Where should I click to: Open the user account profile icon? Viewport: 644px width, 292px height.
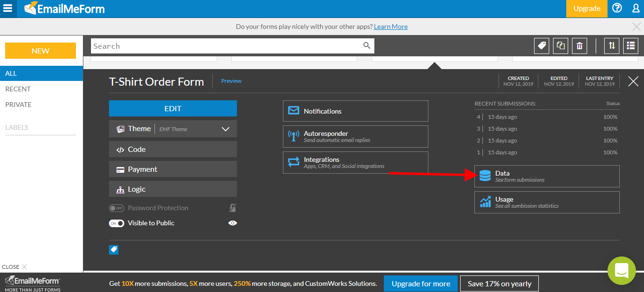pyautogui.click(x=636, y=8)
